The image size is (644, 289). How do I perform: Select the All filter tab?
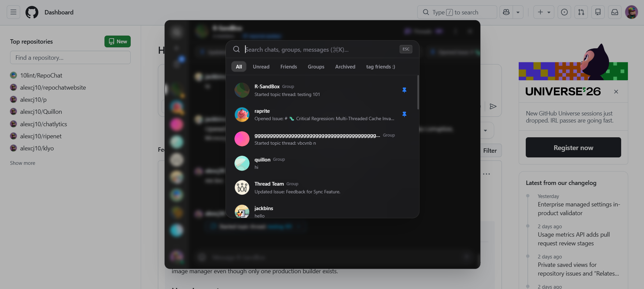239,67
